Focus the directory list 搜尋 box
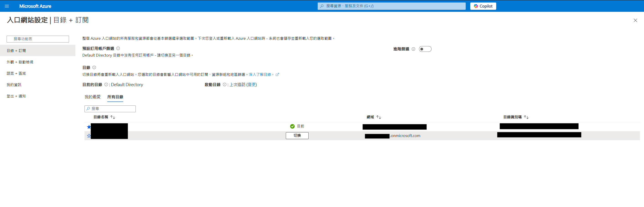644x207 pixels. click(110, 109)
